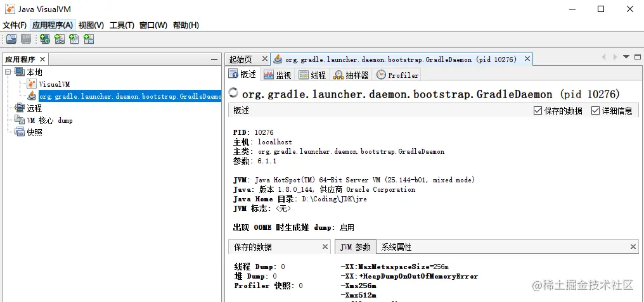Screen dimensions: 644x302
Task: Click the 出现 OOME 时生成堆 dump line
Action: point(293,227)
